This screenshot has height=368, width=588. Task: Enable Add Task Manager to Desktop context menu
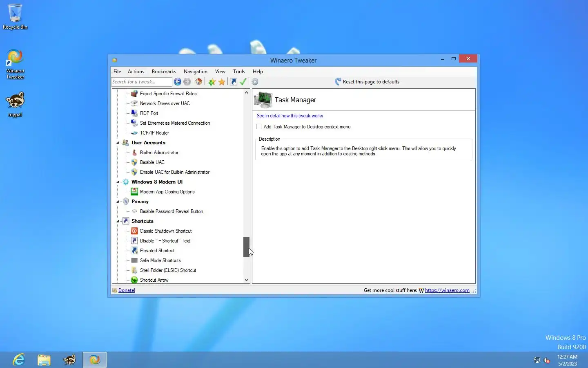(259, 127)
